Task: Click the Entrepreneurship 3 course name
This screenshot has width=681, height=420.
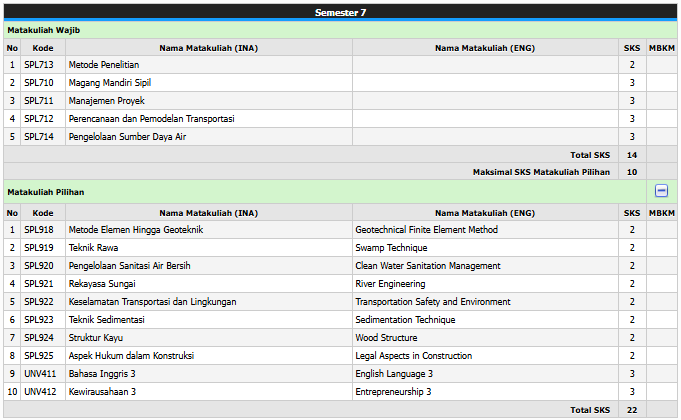Action: pos(393,392)
